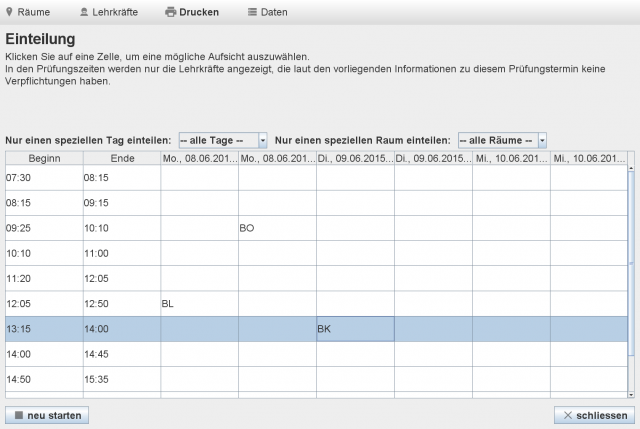
Task: Click the person icon beside Lehrkräfte
Action: point(84,12)
